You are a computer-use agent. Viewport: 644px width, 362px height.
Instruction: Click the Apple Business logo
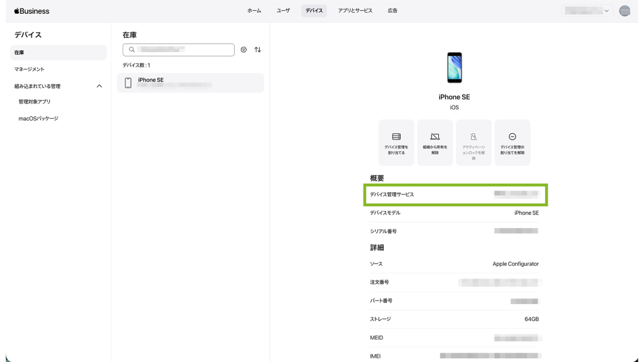click(31, 11)
